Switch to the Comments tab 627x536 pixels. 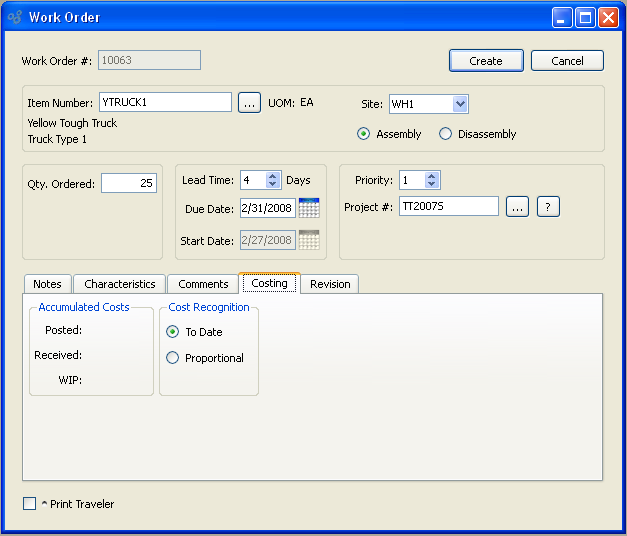[x=203, y=284]
